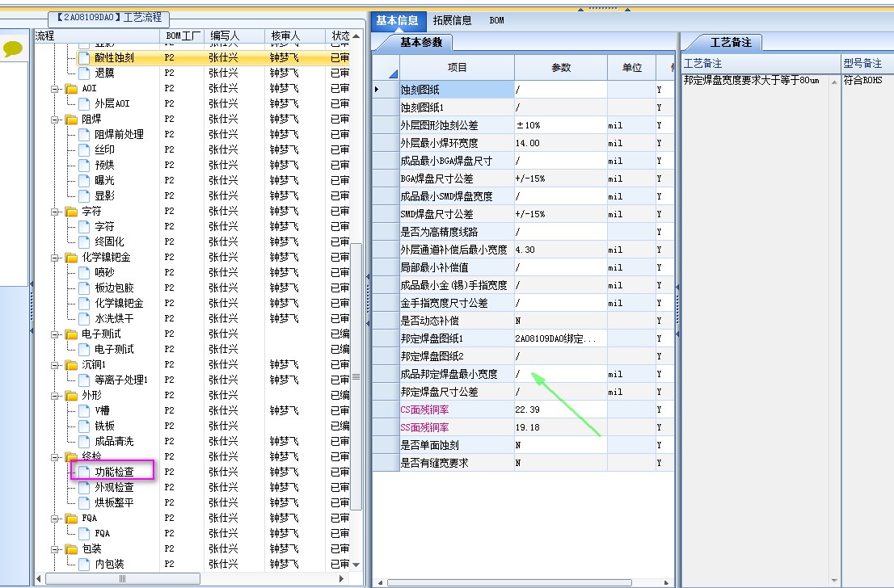Click the document icon beside 铣板

tap(84, 426)
